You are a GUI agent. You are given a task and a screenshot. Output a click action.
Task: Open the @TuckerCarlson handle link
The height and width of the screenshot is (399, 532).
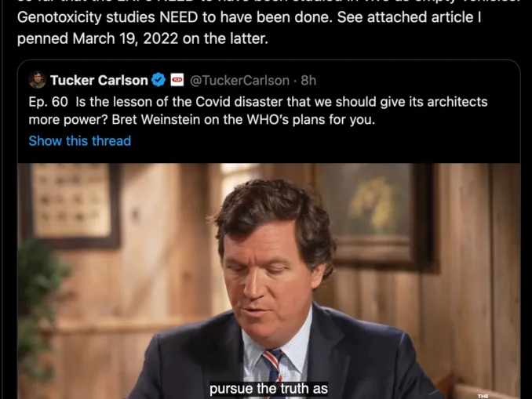point(239,80)
